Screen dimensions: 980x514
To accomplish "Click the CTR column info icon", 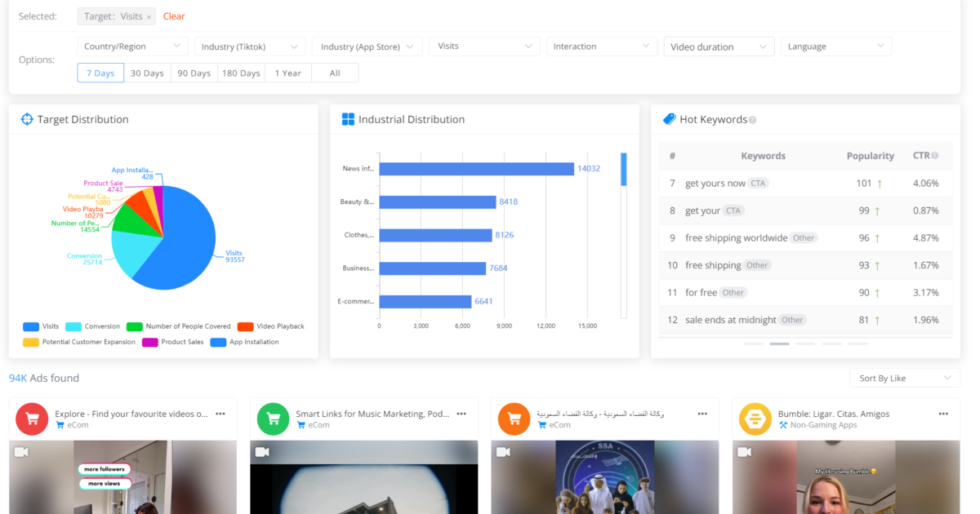I will pyautogui.click(x=934, y=156).
